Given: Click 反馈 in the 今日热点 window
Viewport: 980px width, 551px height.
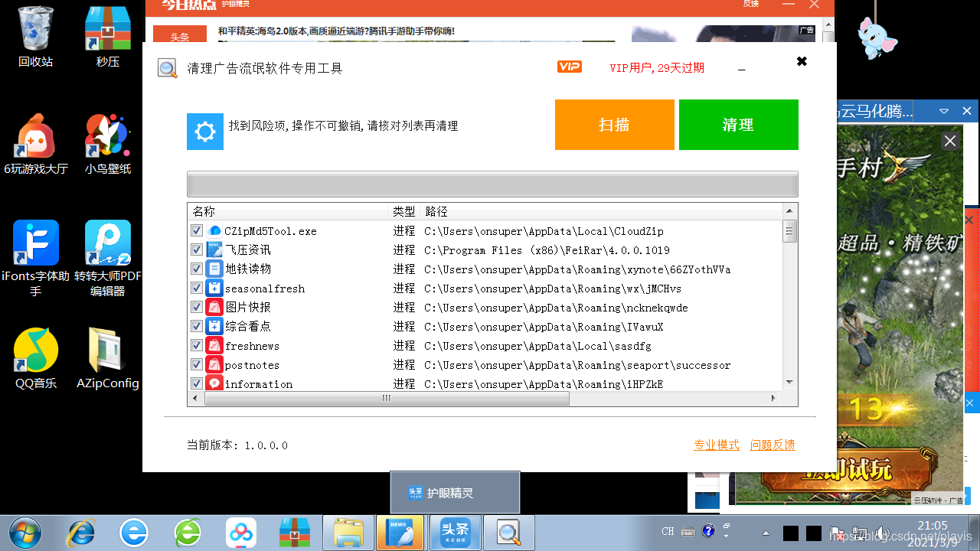Looking at the screenshot, I should tap(751, 4).
